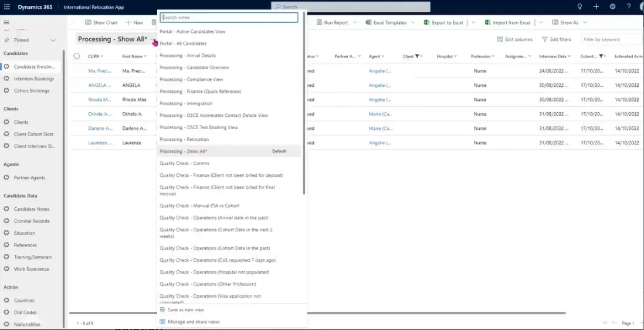
Task: Click the view selector dropdown scrollbar
Action: (x=304, y=103)
